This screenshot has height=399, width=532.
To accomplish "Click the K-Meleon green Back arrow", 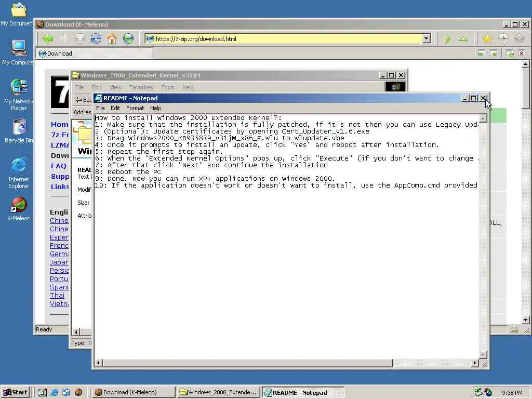I will [48, 38].
